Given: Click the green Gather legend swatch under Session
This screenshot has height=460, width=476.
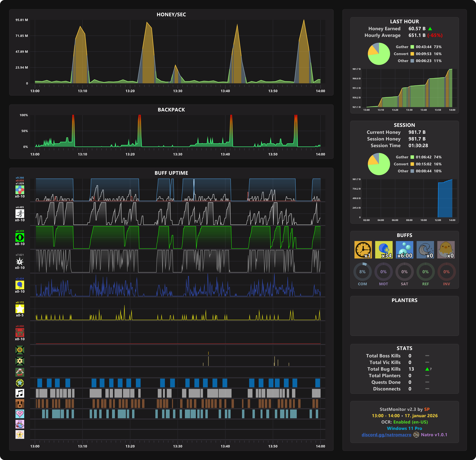Looking at the screenshot, I should pos(412,157).
